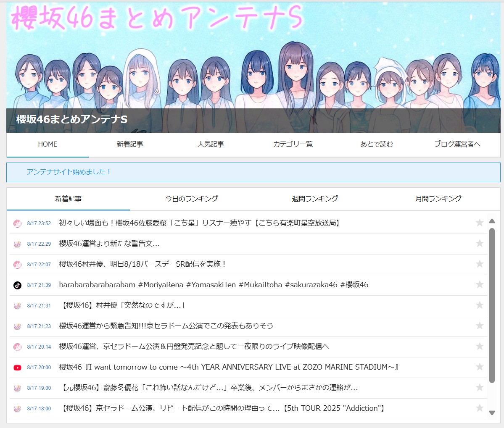The width and height of the screenshot is (504, 428).
Task: Open the アンテナサイト始めました！ notice
Action: coord(69,172)
